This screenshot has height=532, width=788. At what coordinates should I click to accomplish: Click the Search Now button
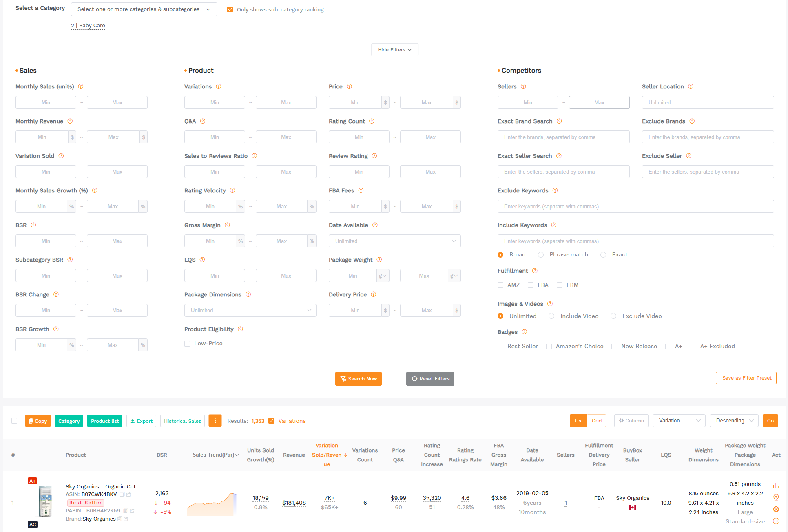pyautogui.click(x=358, y=379)
